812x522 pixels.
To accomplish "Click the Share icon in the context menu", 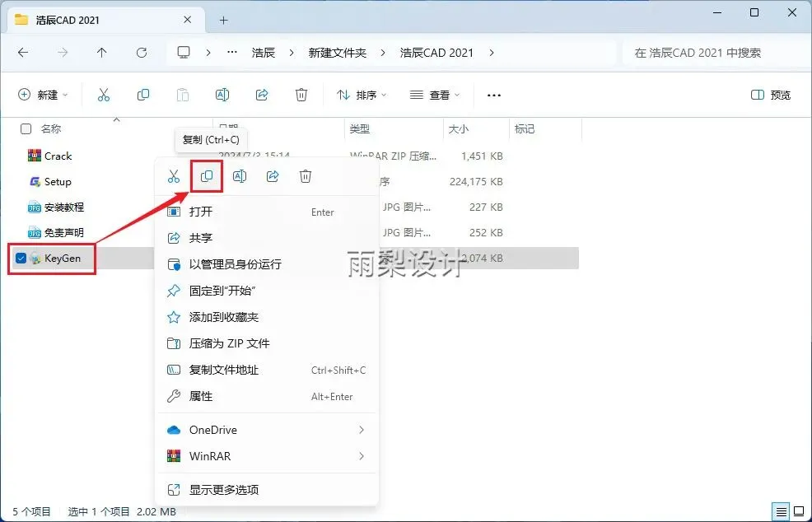I will 273,176.
